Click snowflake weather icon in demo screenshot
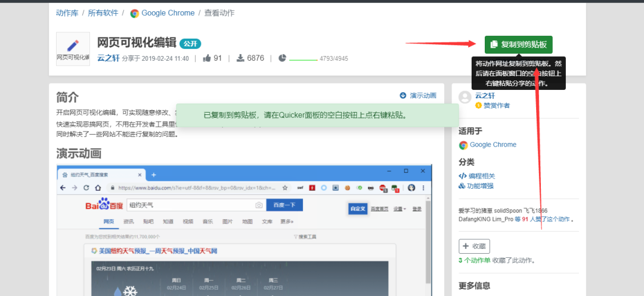 click(130, 291)
